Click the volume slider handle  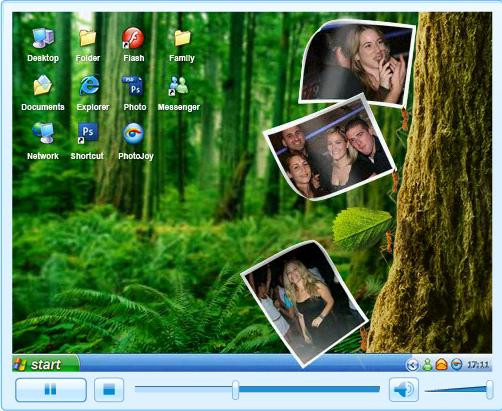click(490, 389)
